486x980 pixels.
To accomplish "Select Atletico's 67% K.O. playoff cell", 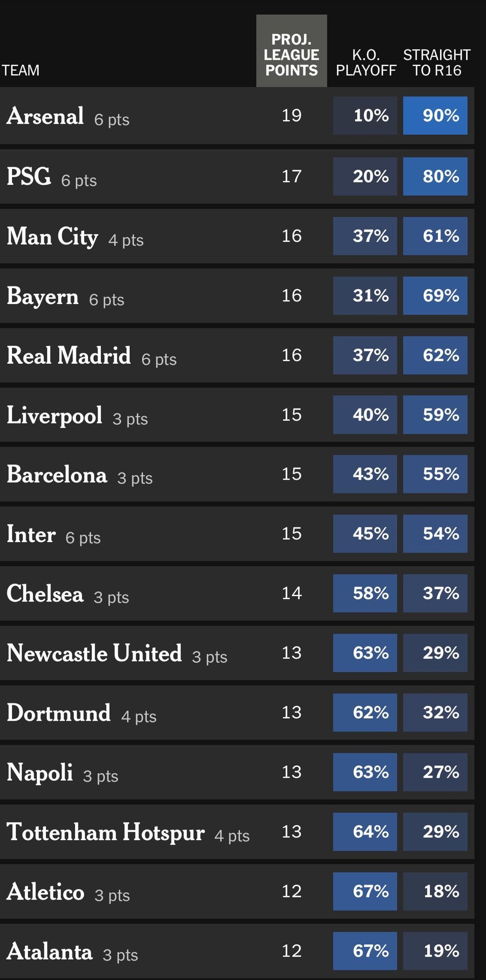I will [365, 891].
